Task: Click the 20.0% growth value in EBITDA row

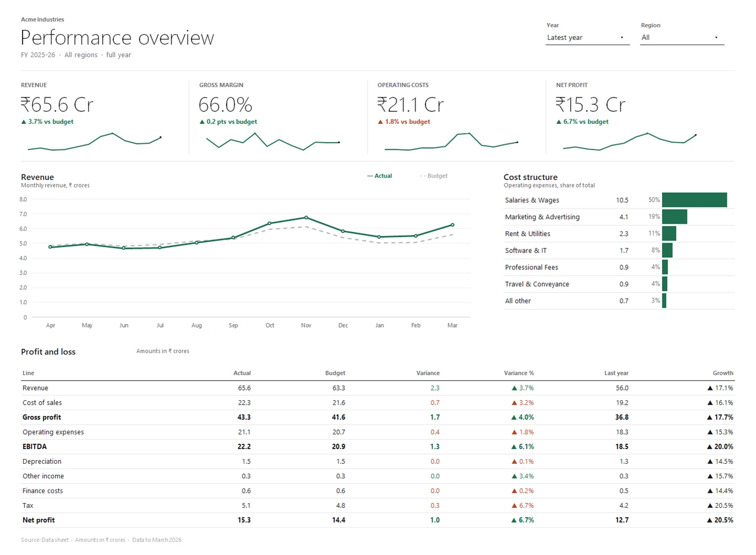Action: [720, 447]
